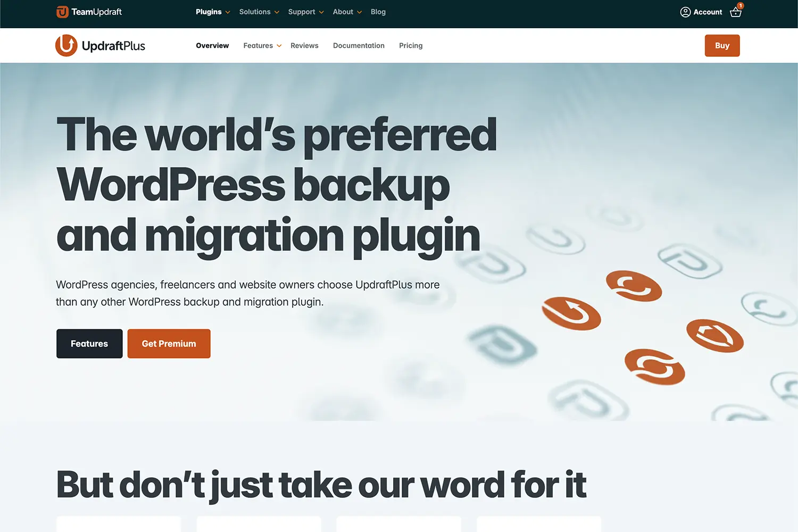Click the Account user avatar icon
This screenshot has height=532, width=798.
tap(685, 12)
